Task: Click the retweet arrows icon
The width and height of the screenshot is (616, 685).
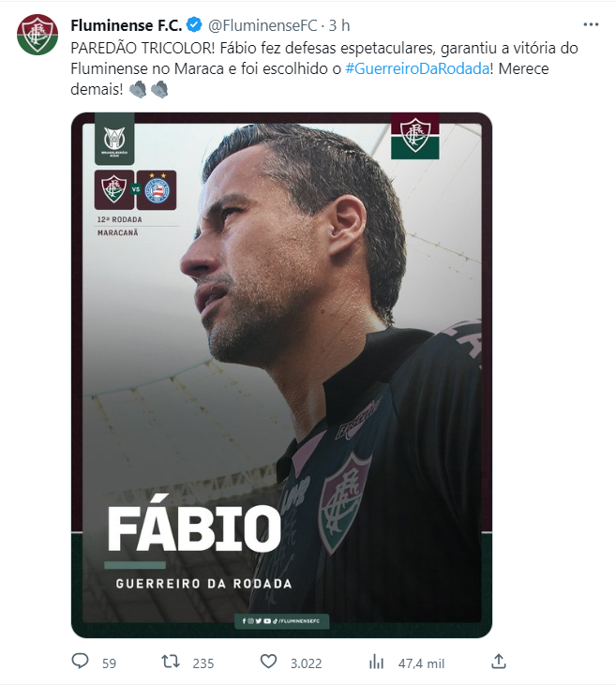Action: [x=171, y=662]
